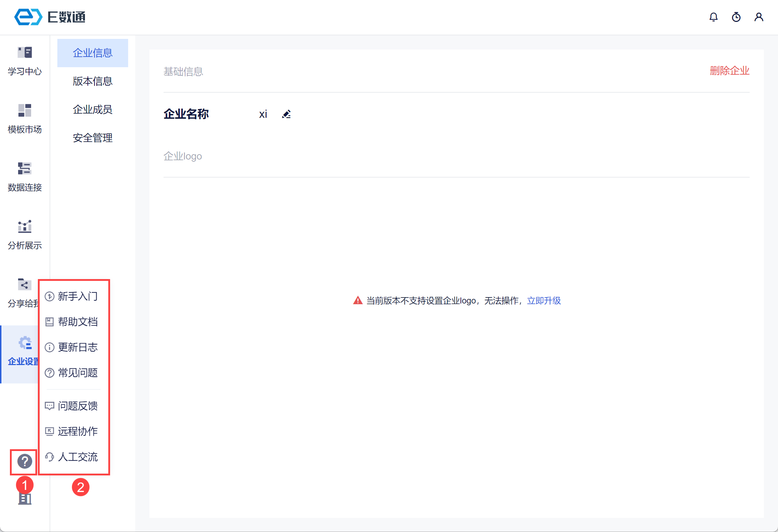Viewport: 778px width, 532px height.
Task: Click the notification bell icon
Action: (x=713, y=17)
